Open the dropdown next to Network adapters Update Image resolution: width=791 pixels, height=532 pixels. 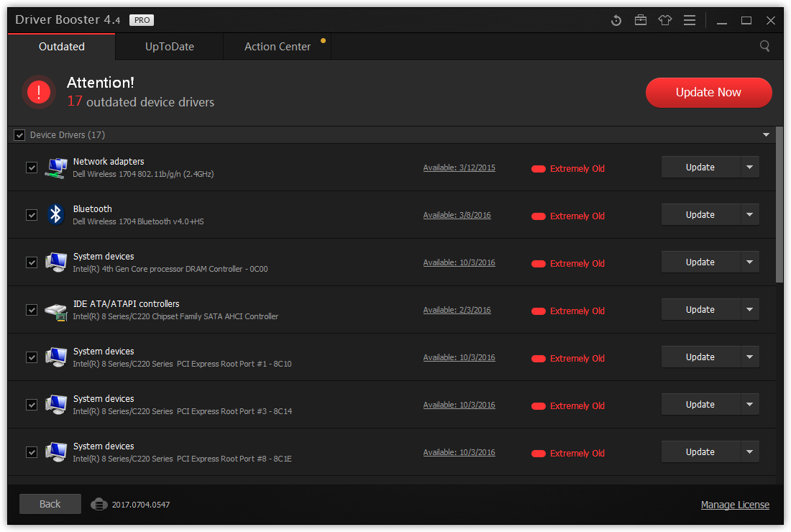tap(750, 167)
